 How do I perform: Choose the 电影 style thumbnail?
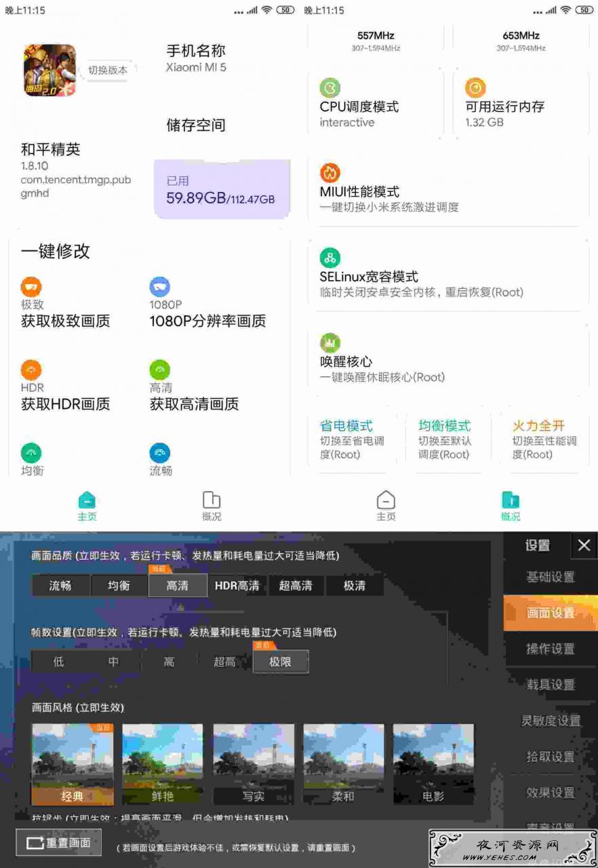[434, 764]
